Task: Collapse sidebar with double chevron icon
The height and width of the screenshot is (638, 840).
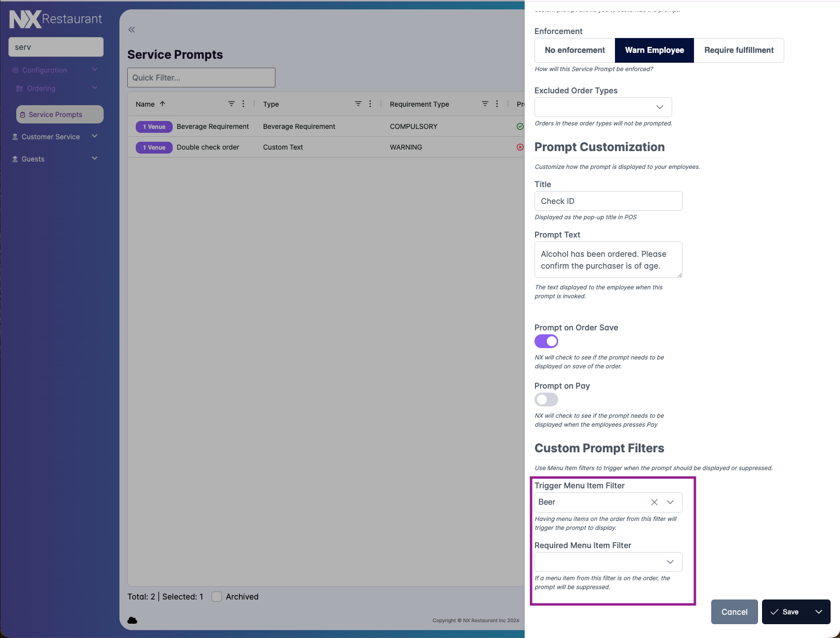Action: pos(131,30)
